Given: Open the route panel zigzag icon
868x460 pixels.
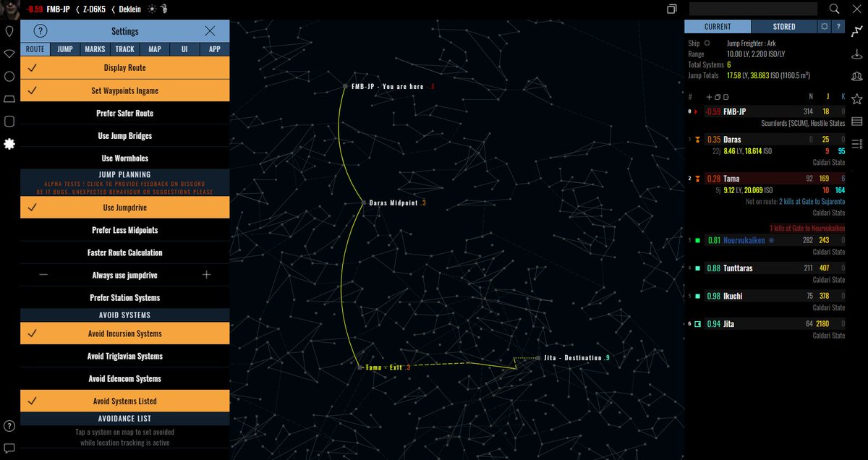Looking at the screenshot, I should point(857,31).
